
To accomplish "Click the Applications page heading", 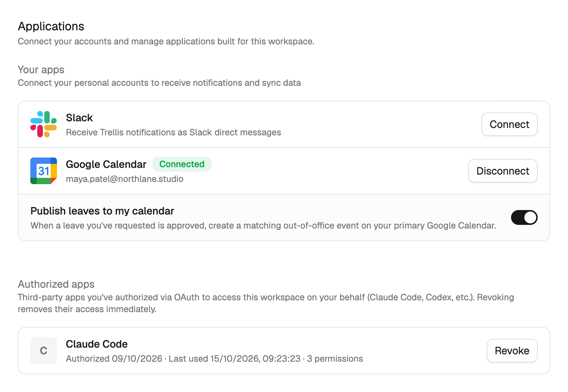I will click(51, 26).
